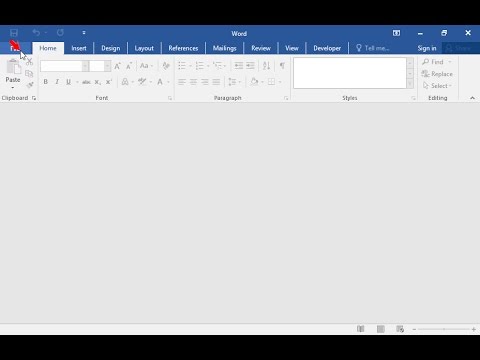Click the Clear All Formatting icon
480x360 pixels.
click(x=166, y=66)
